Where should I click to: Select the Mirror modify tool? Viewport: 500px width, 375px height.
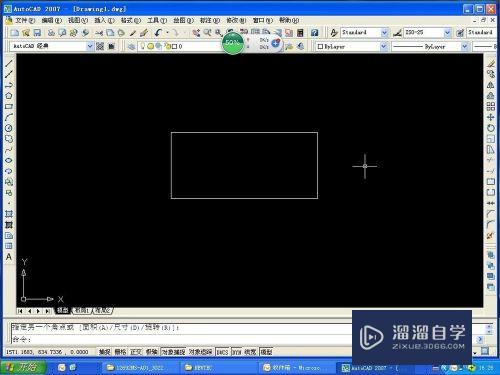490,85
